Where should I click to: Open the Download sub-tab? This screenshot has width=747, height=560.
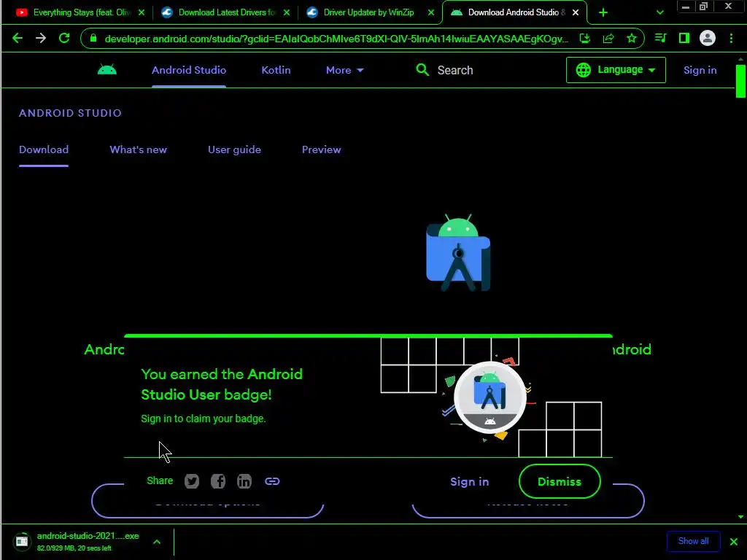coord(44,149)
